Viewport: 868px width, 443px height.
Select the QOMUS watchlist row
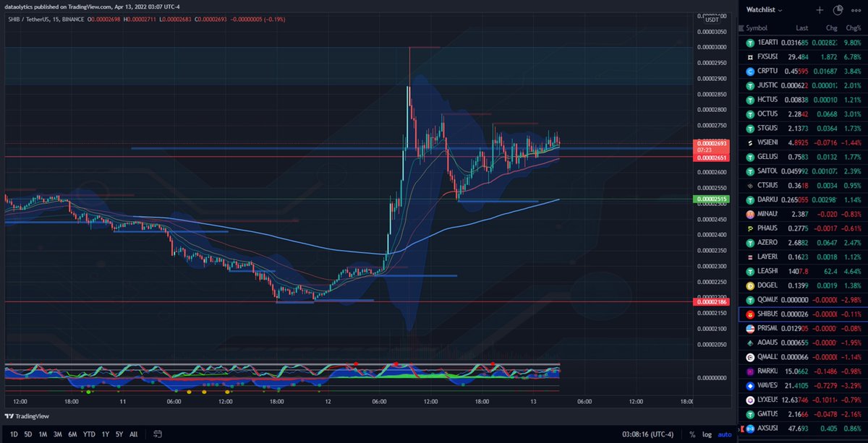point(803,299)
